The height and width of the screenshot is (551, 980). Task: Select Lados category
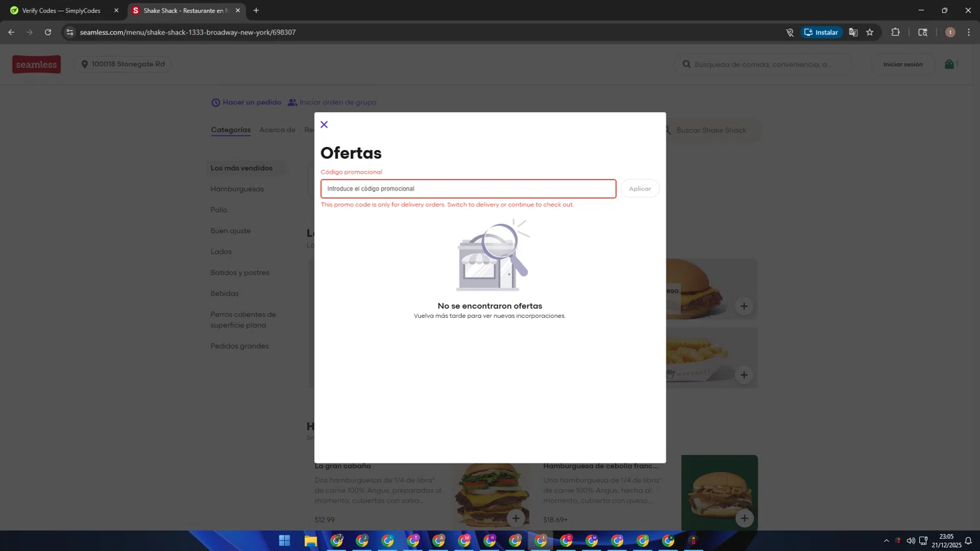221,251
